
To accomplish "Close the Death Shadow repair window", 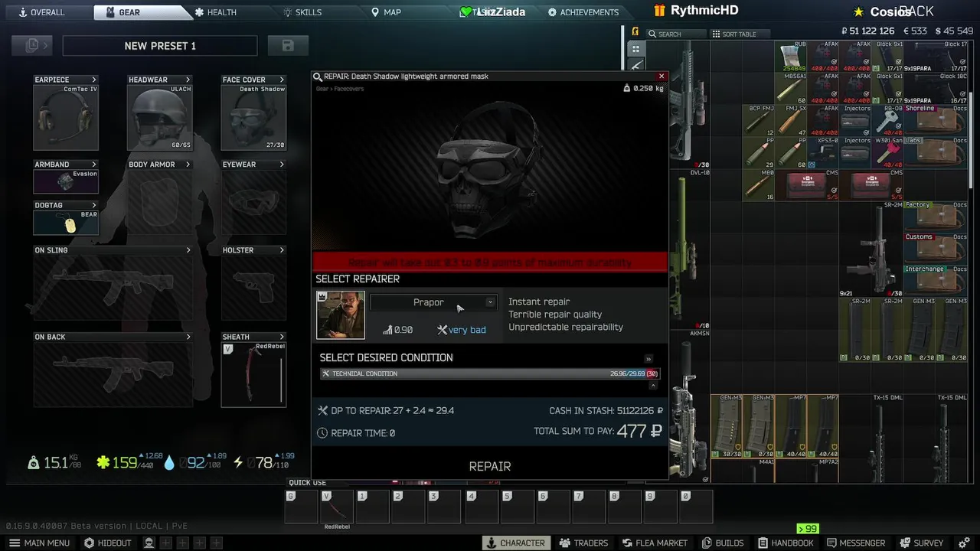I will pyautogui.click(x=661, y=77).
